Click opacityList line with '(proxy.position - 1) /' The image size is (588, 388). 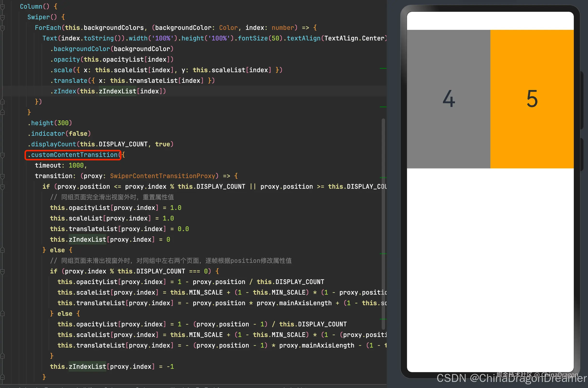202,324
